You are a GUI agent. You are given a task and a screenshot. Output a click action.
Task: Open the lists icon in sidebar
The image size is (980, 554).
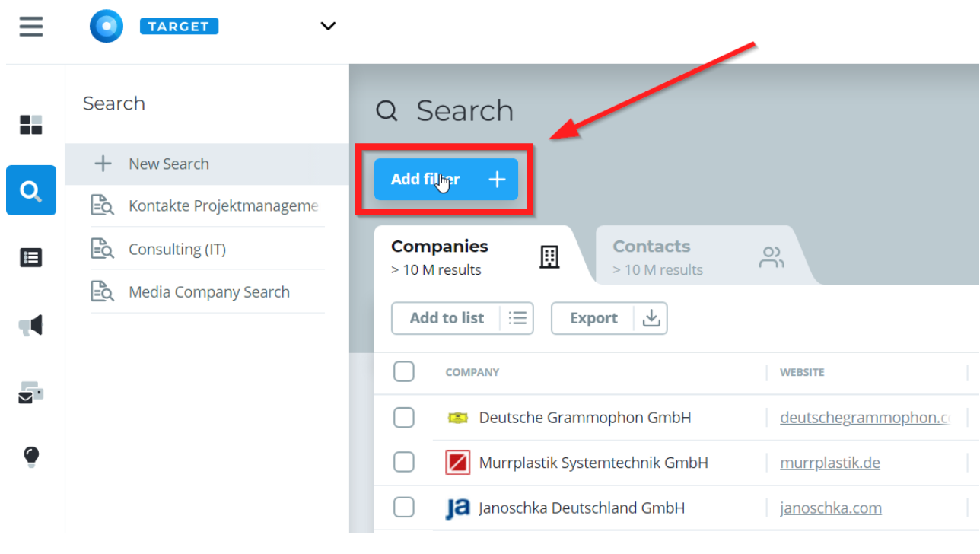point(31,258)
